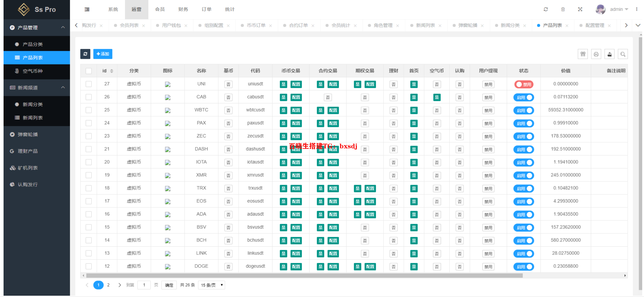
Task: Click the wbtcusdt code cell
Action: click(255, 110)
